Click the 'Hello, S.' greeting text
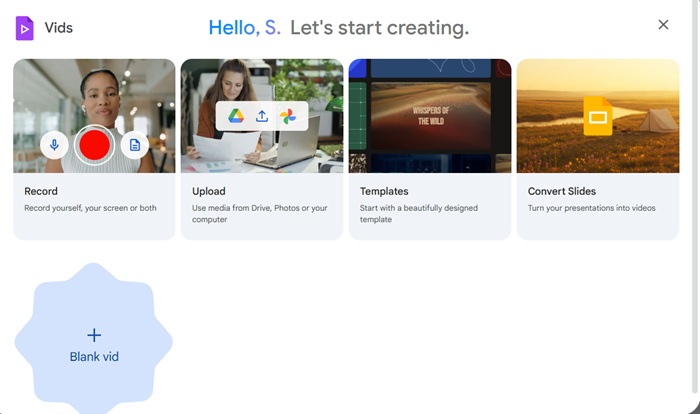The height and width of the screenshot is (414, 700). (x=245, y=28)
